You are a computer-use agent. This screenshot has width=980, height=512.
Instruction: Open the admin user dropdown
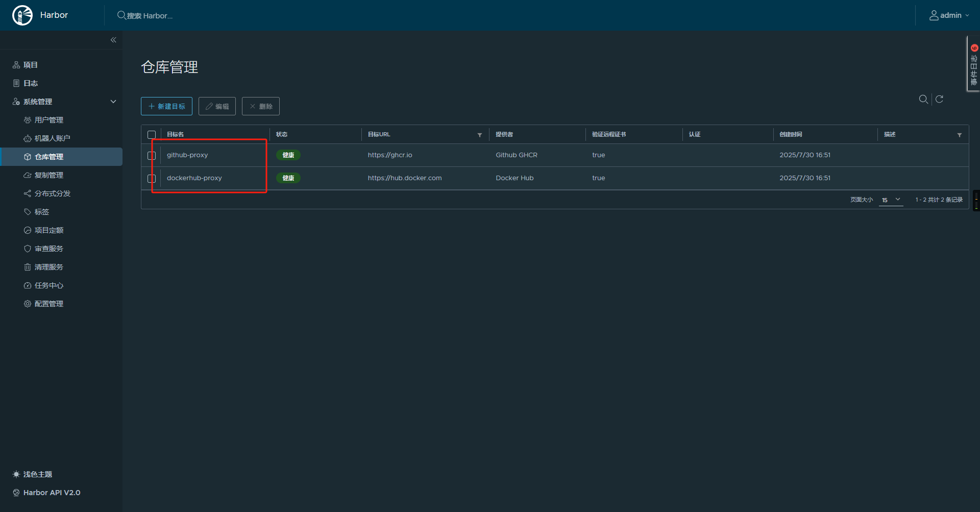pyautogui.click(x=949, y=15)
